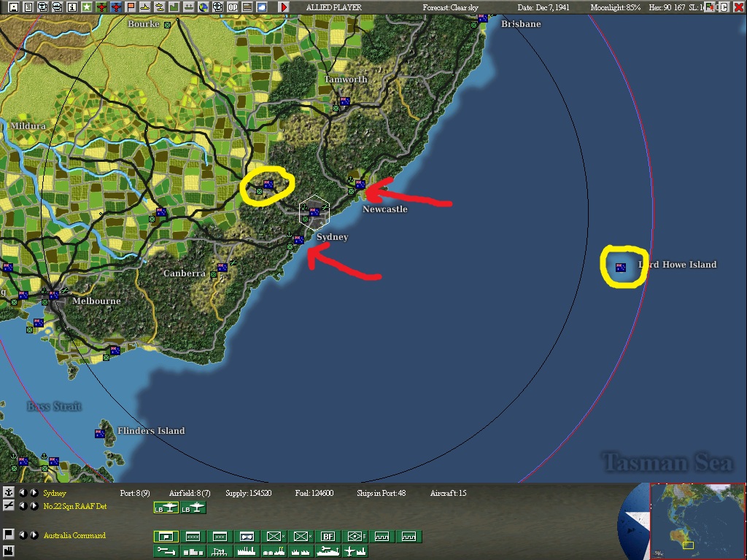Screen dimensions: 747x560
Task: Select the first crossed infantry unit icon
Action: (274, 537)
